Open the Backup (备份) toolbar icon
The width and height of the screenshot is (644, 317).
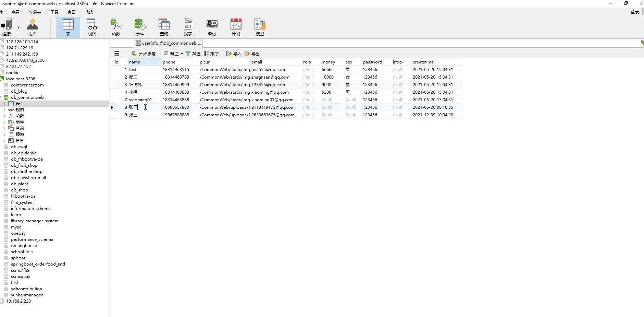[212, 27]
